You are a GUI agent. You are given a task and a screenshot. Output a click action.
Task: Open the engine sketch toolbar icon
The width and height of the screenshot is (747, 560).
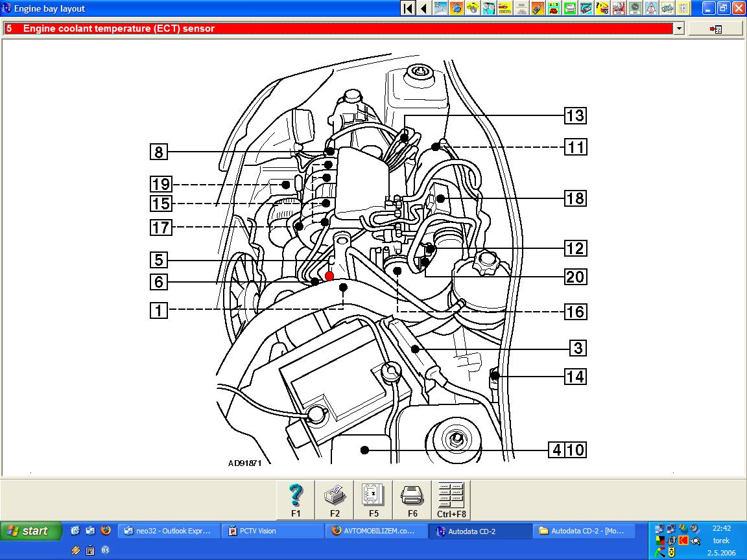tap(667, 8)
